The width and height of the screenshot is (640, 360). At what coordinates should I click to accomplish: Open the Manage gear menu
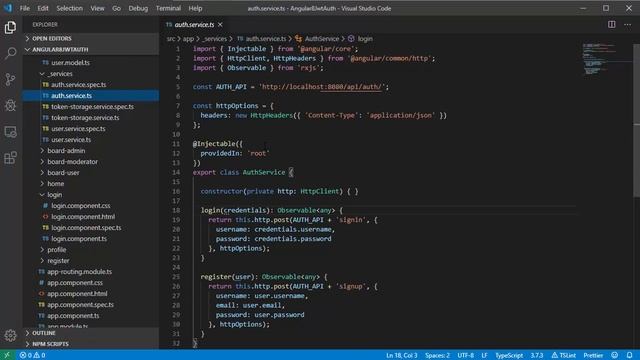[x=11, y=336]
